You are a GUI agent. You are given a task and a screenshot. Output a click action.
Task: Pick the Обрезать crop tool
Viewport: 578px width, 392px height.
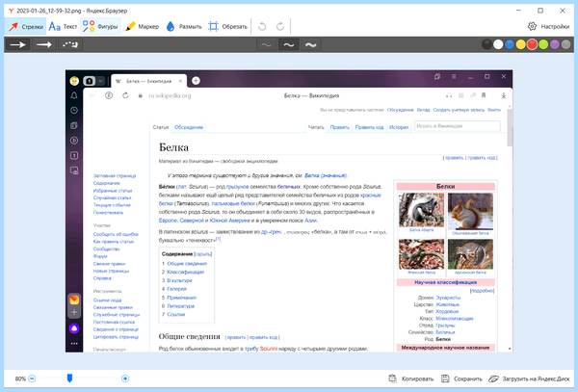(x=227, y=27)
